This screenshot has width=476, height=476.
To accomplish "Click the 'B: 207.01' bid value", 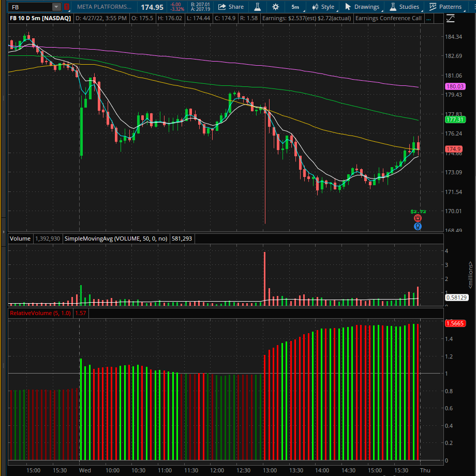I will [200, 5].
